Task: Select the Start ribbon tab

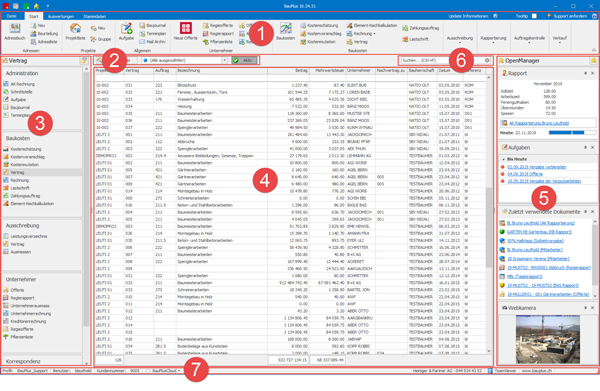Action: point(34,16)
